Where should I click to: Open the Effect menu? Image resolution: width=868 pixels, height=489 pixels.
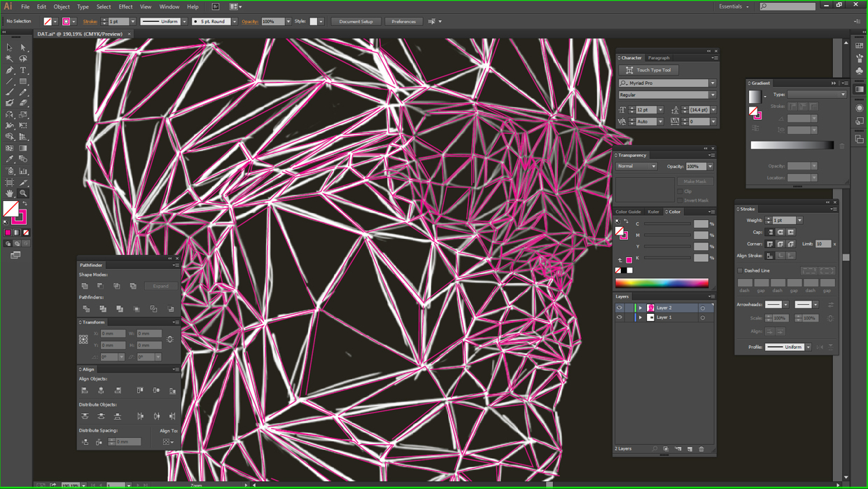coord(125,7)
